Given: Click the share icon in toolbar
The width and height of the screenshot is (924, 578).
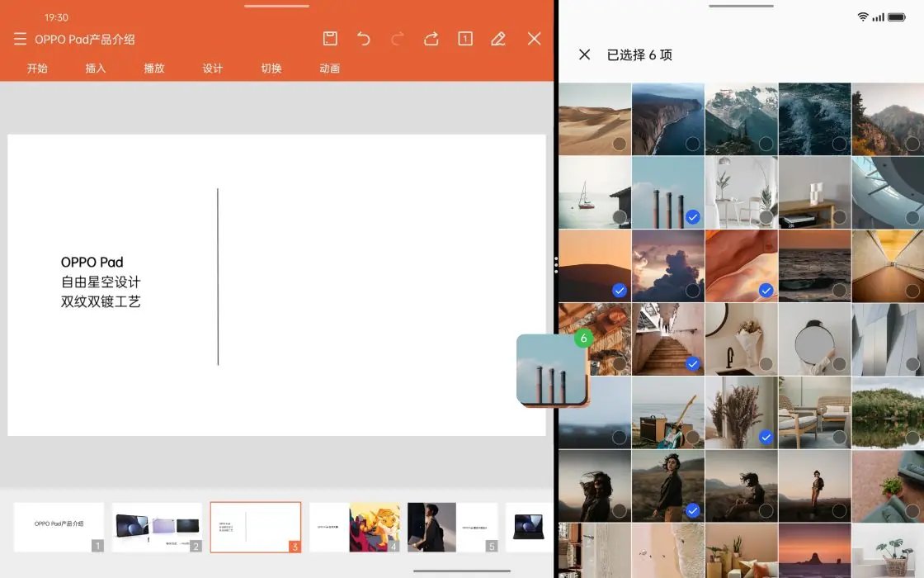Looking at the screenshot, I should pyautogui.click(x=431, y=39).
